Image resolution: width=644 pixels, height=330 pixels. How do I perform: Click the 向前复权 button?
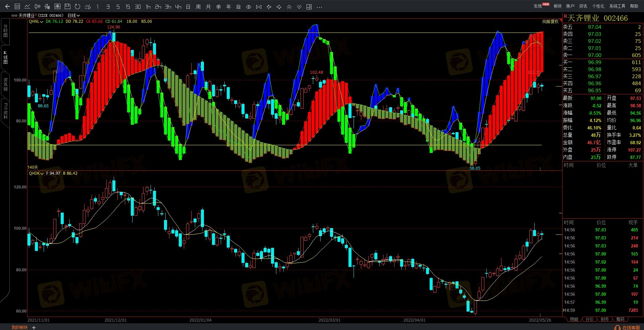(550, 21)
